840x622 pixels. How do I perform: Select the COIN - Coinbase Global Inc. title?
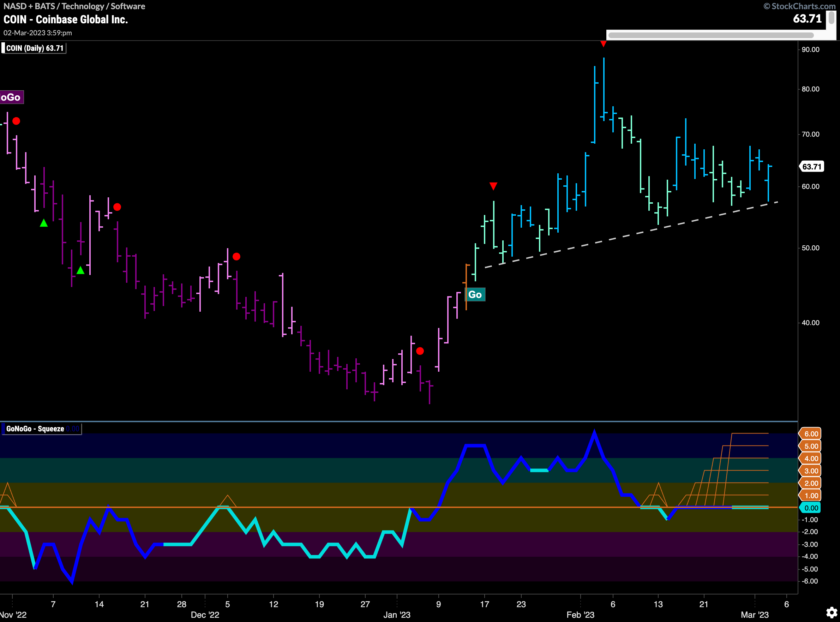click(66, 19)
